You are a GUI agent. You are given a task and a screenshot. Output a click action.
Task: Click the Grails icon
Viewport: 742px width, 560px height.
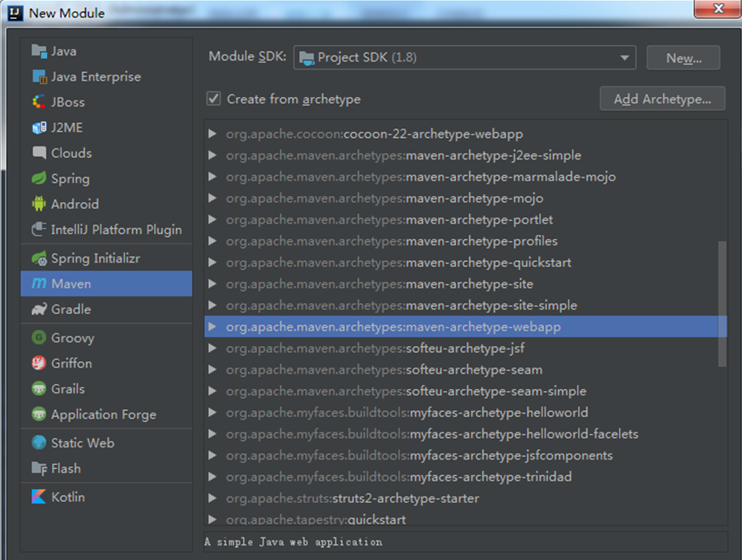click(x=39, y=388)
